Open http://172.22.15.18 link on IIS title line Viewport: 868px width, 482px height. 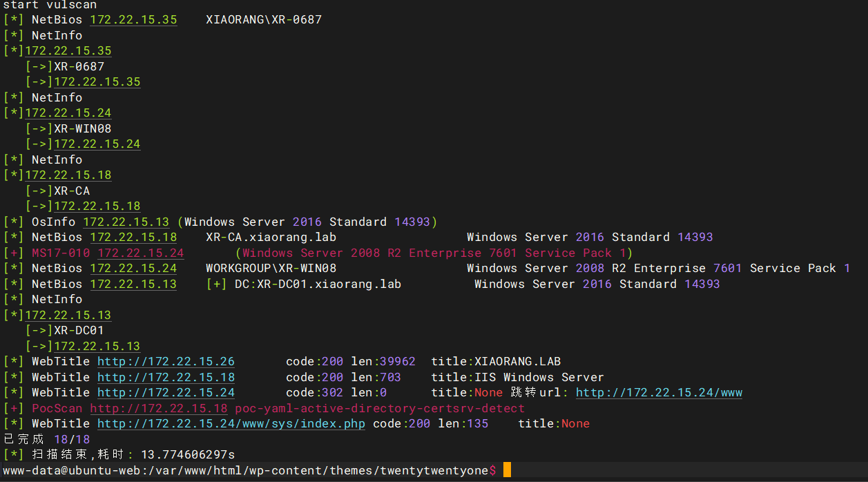166,378
